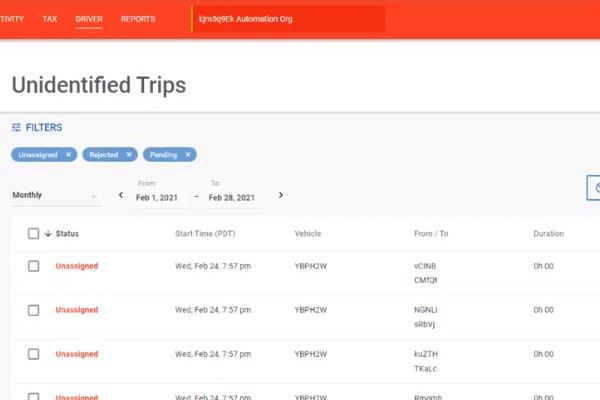Open the FILTERS panel
The image size is (600, 400).
(37, 127)
